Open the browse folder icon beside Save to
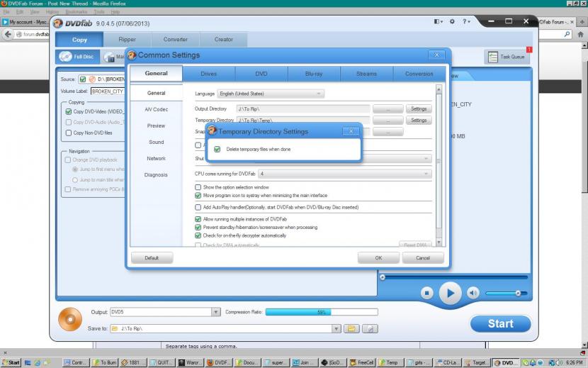Viewport: 588px width, 368px height. (351, 329)
